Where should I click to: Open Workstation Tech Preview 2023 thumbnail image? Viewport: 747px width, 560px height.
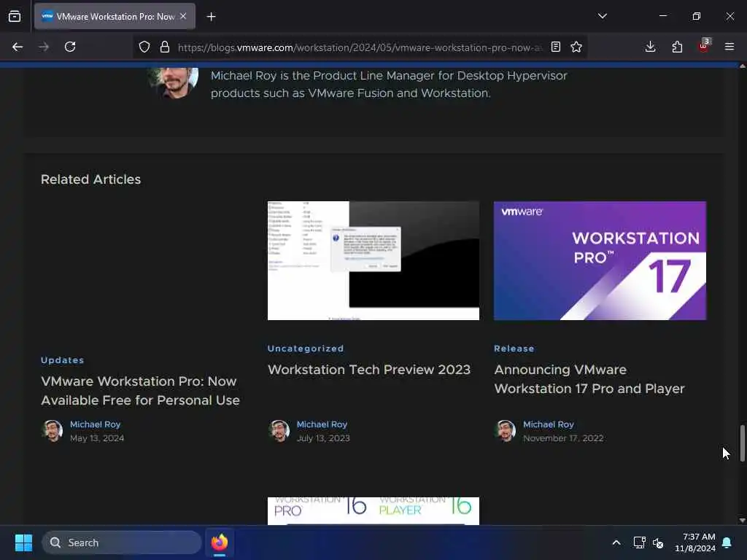tap(373, 260)
